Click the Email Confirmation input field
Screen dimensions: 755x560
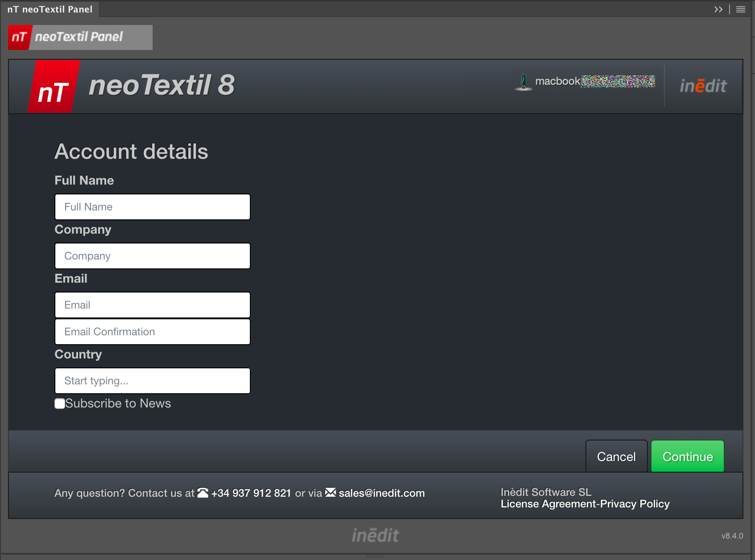point(153,332)
